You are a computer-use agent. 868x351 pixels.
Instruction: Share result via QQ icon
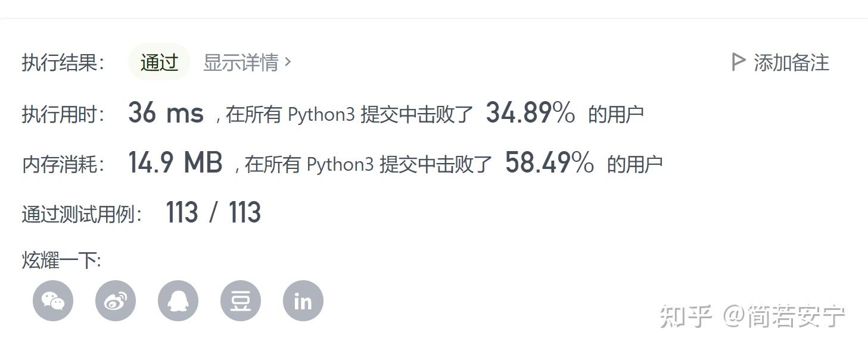178,301
